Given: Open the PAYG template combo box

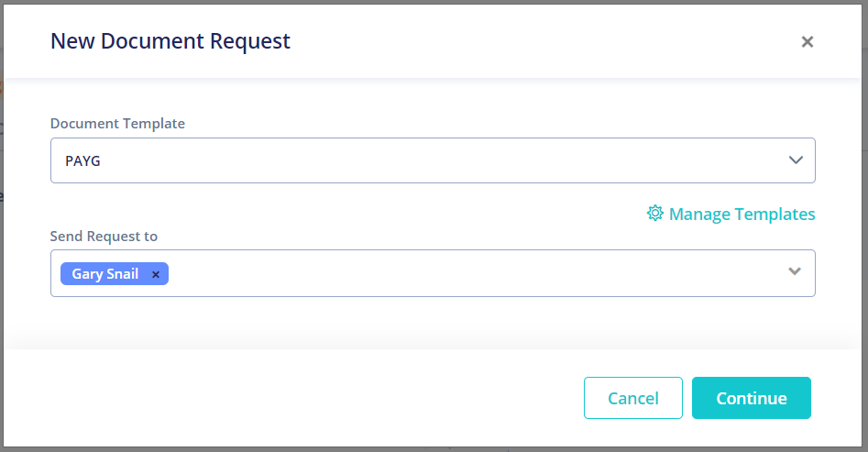Looking at the screenshot, I should pyautogui.click(x=433, y=160).
